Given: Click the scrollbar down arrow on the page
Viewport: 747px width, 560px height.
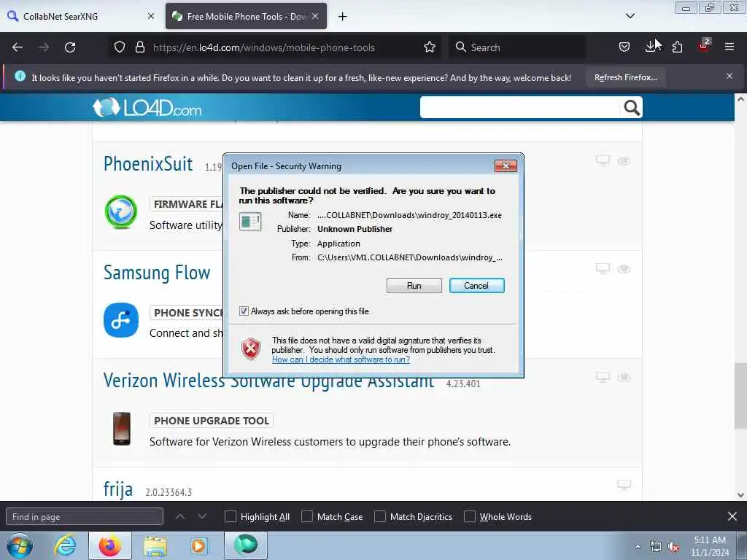Looking at the screenshot, I should coord(740,495).
